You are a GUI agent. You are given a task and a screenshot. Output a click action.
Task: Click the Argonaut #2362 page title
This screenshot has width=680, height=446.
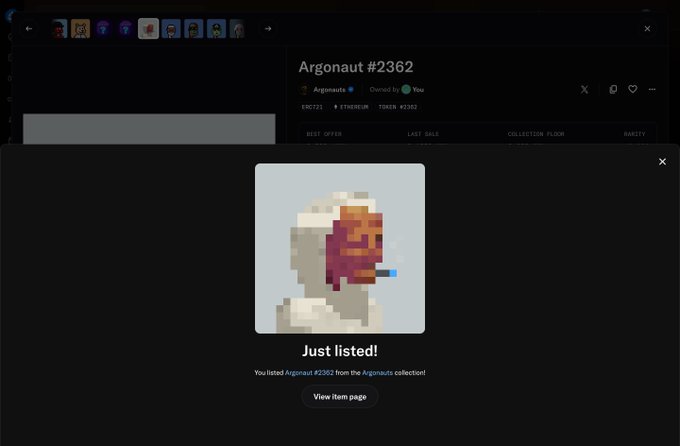[x=356, y=67]
